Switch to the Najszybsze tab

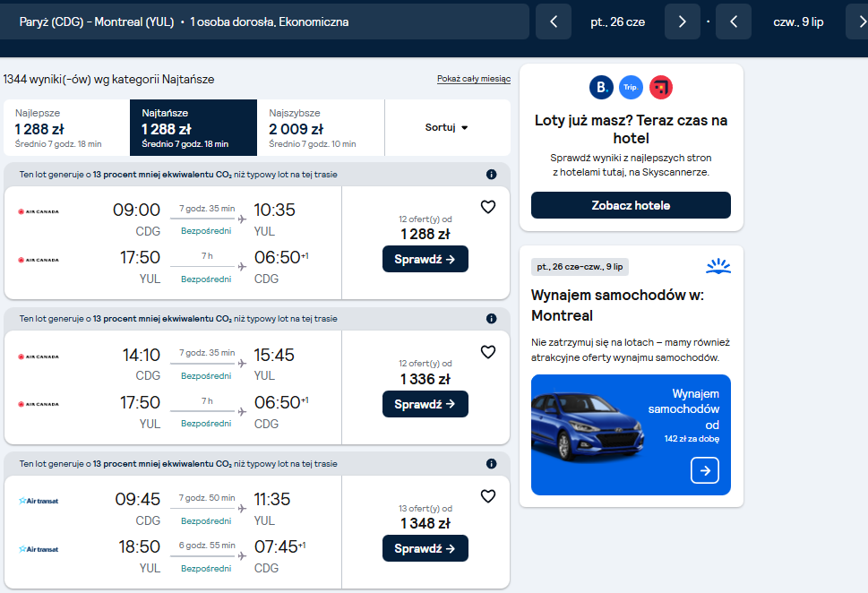pos(321,128)
